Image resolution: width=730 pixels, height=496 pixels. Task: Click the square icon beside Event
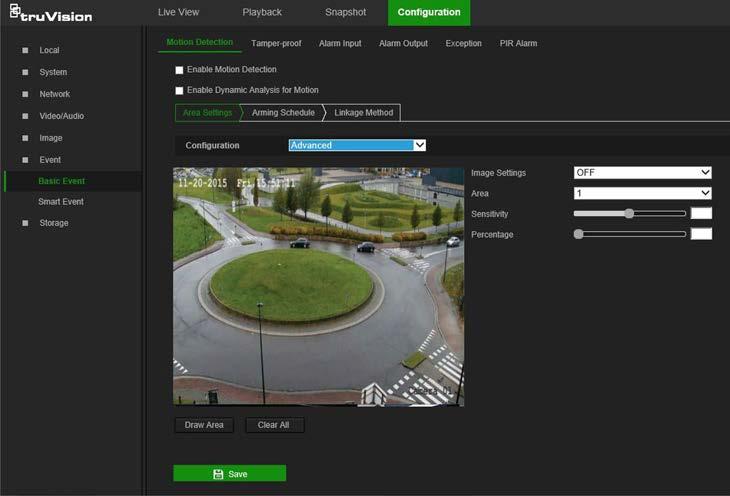[x=25, y=160]
